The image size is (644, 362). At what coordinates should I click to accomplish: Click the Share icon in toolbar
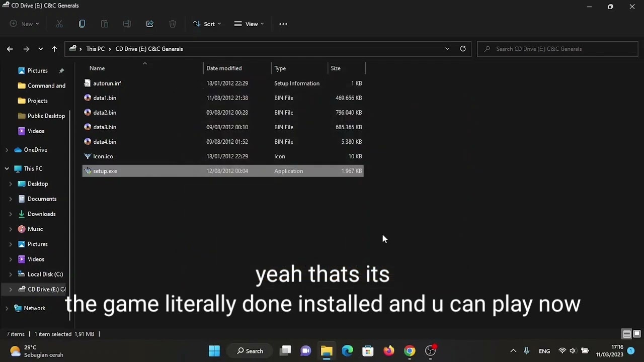click(x=150, y=24)
